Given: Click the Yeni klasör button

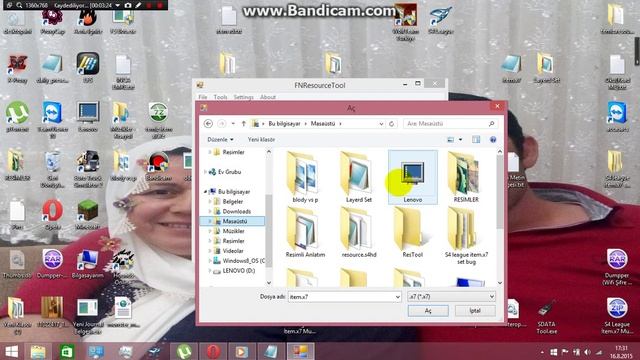Looking at the screenshot, I should [261, 140].
